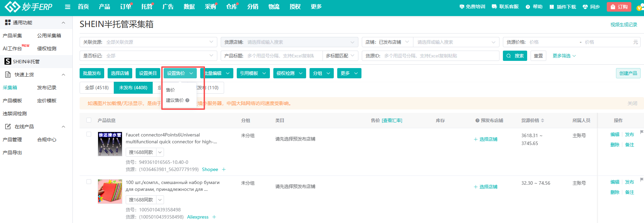The height and width of the screenshot is (223, 644).
Task: Click 删除 on the origami paper row
Action: [x=615, y=192]
